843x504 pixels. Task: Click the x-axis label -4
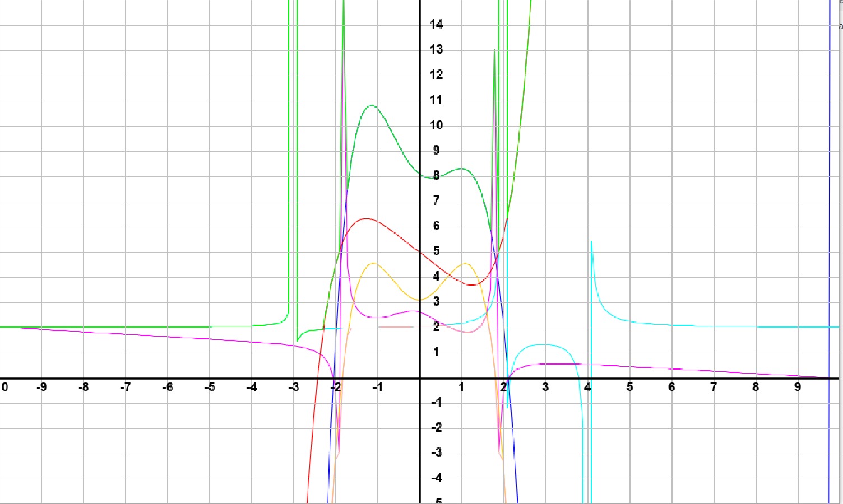(252, 387)
